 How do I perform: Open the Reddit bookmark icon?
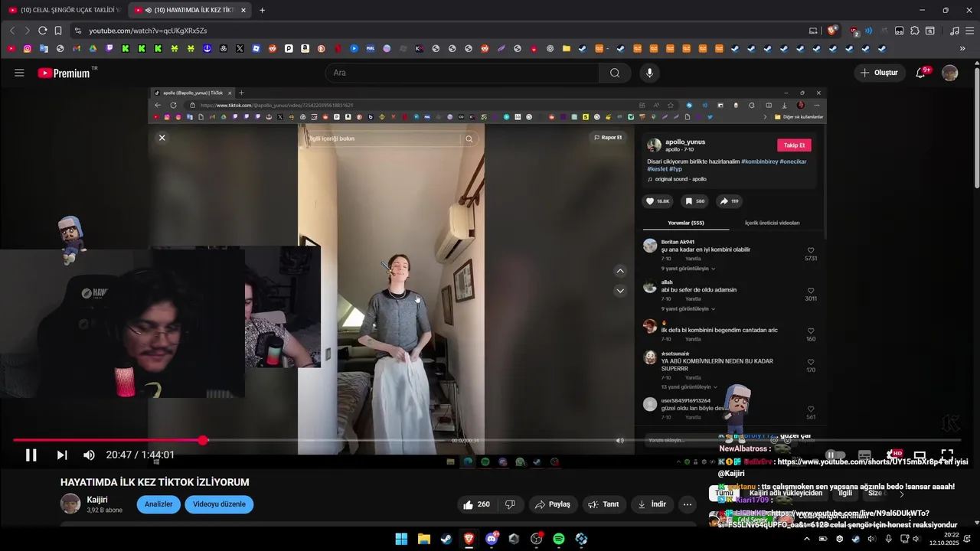[273, 48]
